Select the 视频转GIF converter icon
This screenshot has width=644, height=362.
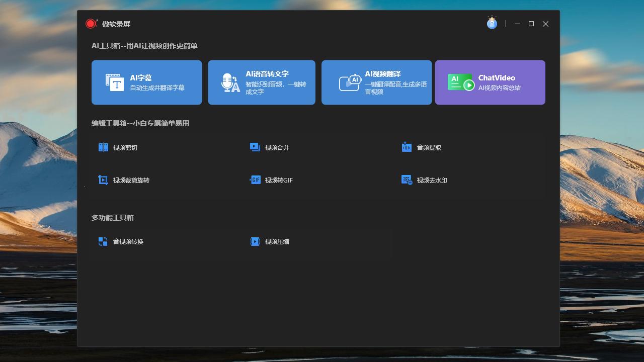click(256, 179)
